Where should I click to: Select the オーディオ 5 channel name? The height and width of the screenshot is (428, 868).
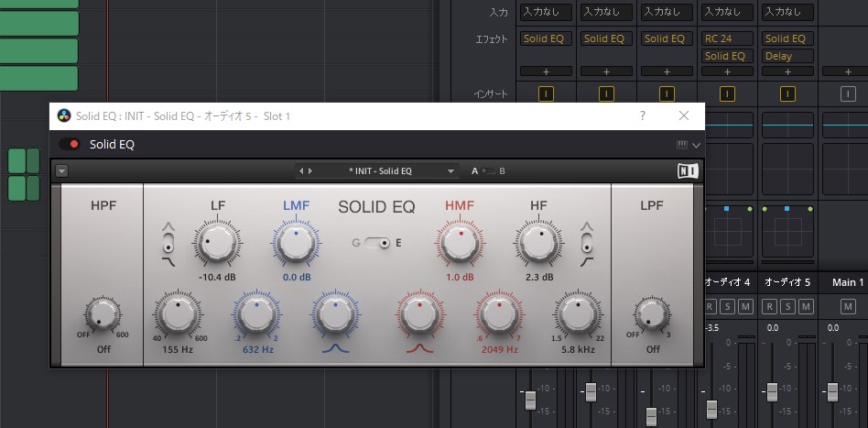click(787, 283)
